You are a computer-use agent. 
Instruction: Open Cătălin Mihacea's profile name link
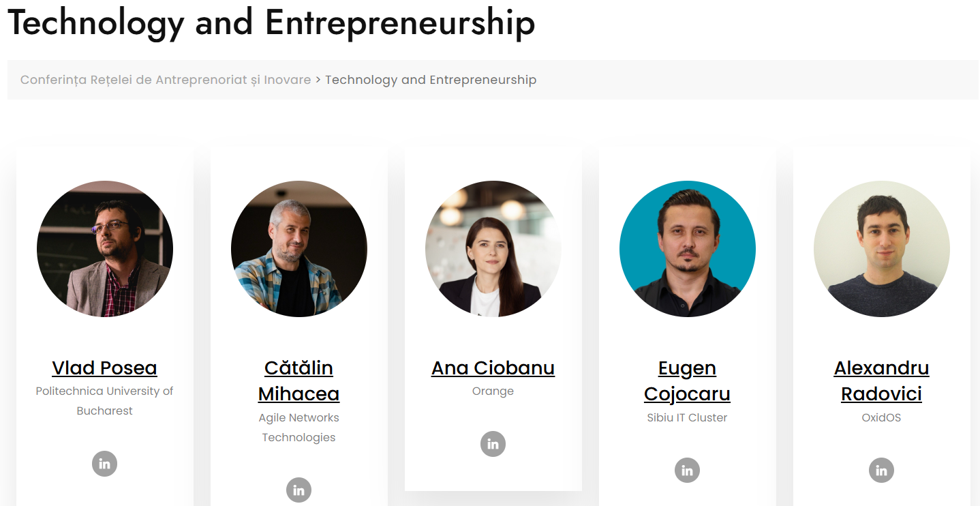click(x=298, y=381)
